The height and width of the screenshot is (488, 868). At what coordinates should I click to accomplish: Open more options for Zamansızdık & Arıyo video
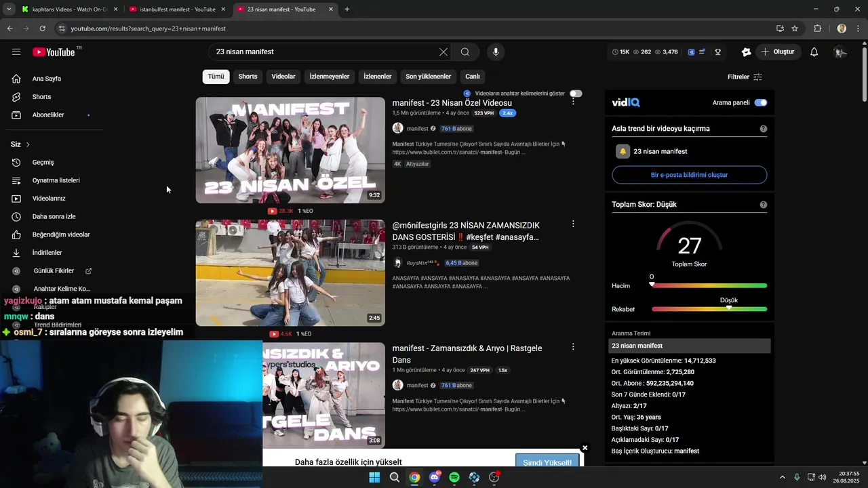(x=573, y=346)
